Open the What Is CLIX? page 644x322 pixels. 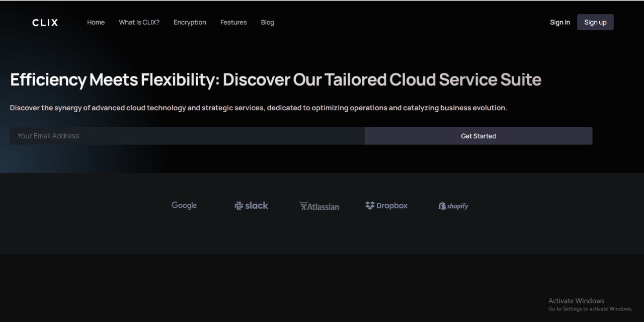(139, 22)
